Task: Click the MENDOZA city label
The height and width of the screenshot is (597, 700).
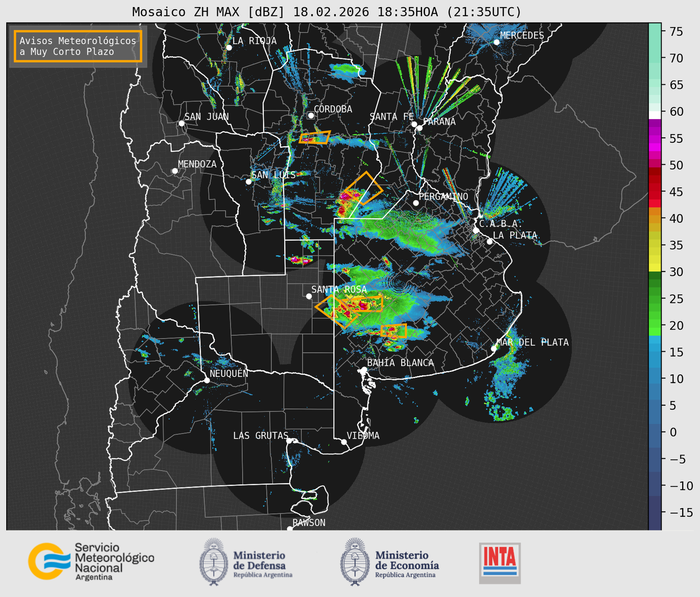Action: coord(197,164)
